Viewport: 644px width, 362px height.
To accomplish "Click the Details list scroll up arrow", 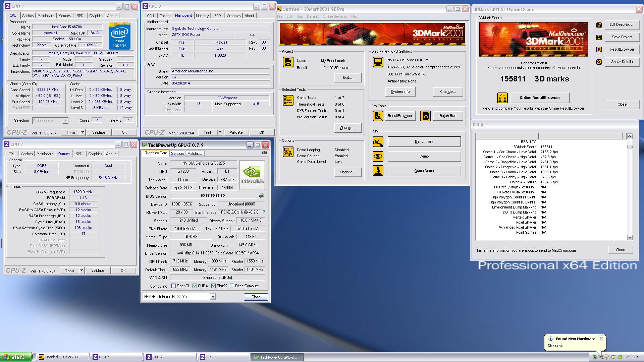I will [630, 136].
